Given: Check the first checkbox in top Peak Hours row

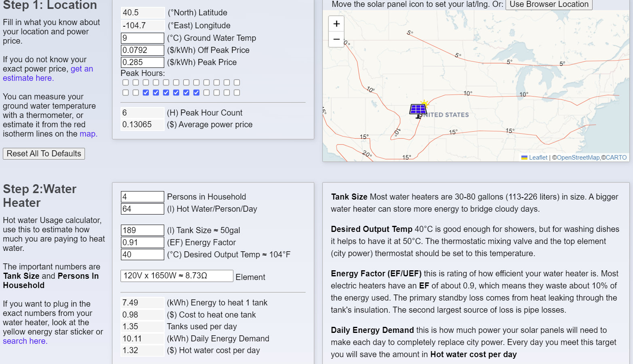Looking at the screenshot, I should pyautogui.click(x=125, y=82).
